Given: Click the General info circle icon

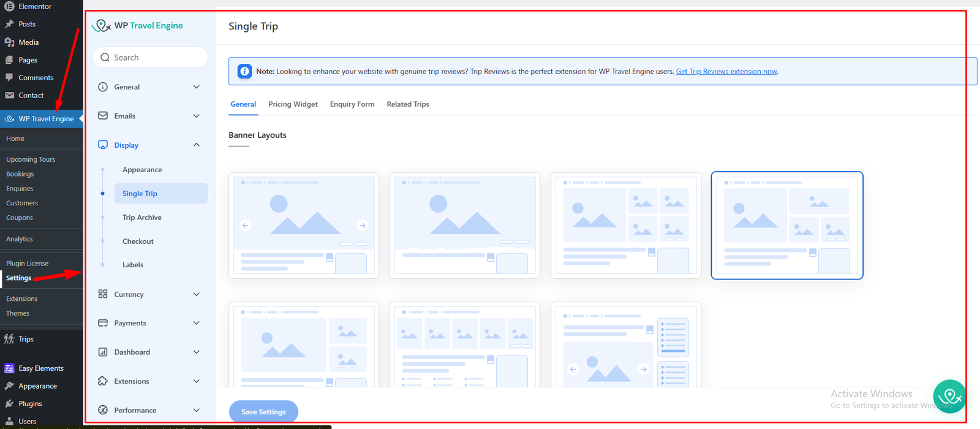Looking at the screenshot, I should tap(103, 87).
